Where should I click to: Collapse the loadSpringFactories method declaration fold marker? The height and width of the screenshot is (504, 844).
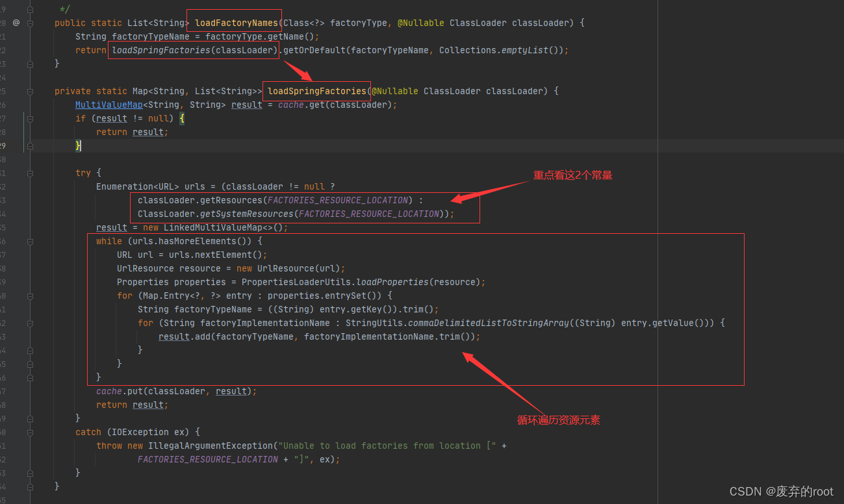tap(30, 91)
